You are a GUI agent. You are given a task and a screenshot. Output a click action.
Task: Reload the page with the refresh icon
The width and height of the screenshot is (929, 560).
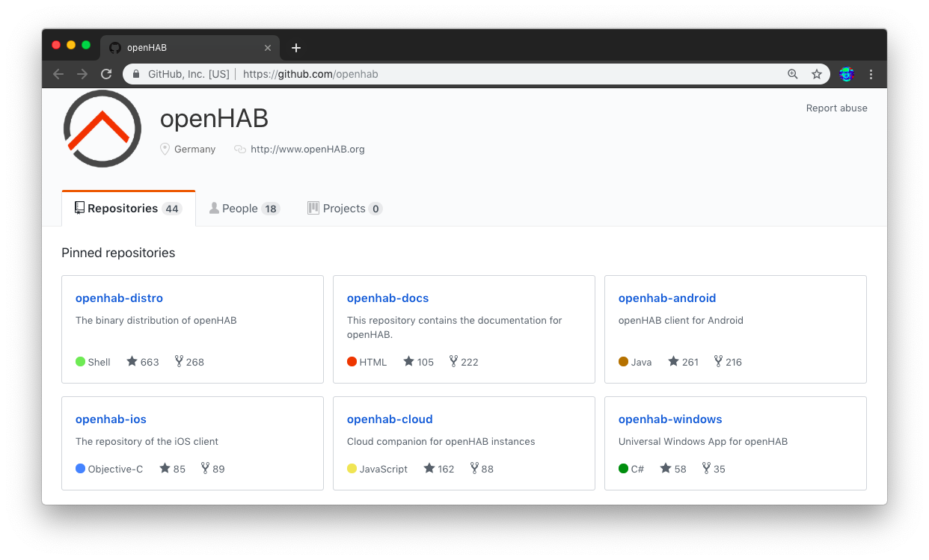pos(106,74)
